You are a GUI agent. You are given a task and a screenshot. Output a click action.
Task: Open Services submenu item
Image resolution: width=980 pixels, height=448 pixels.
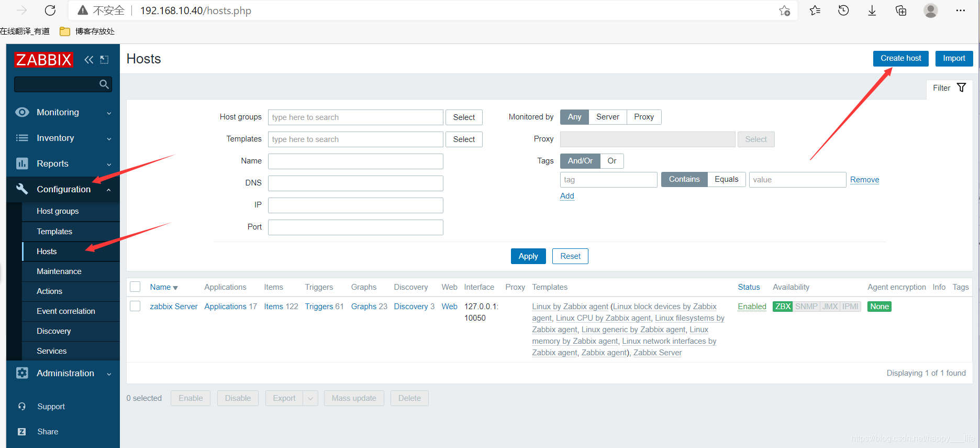pyautogui.click(x=52, y=351)
